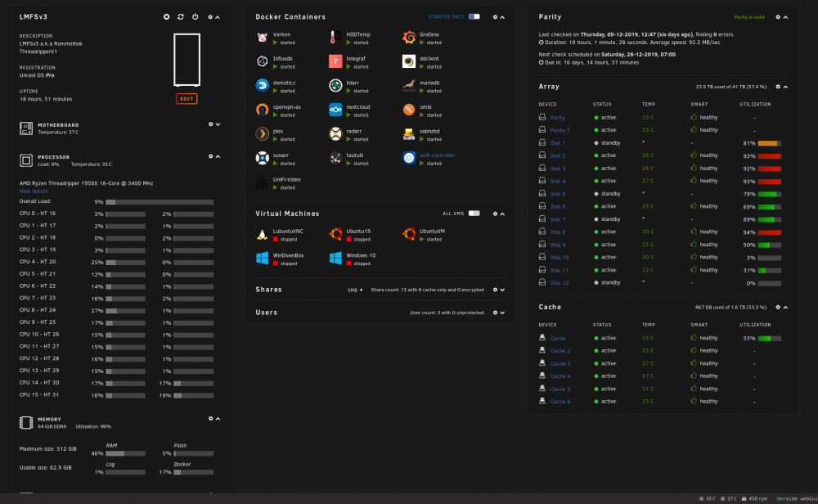Click the Parity is valid status text
This screenshot has height=504, width=818.
pos(749,17)
